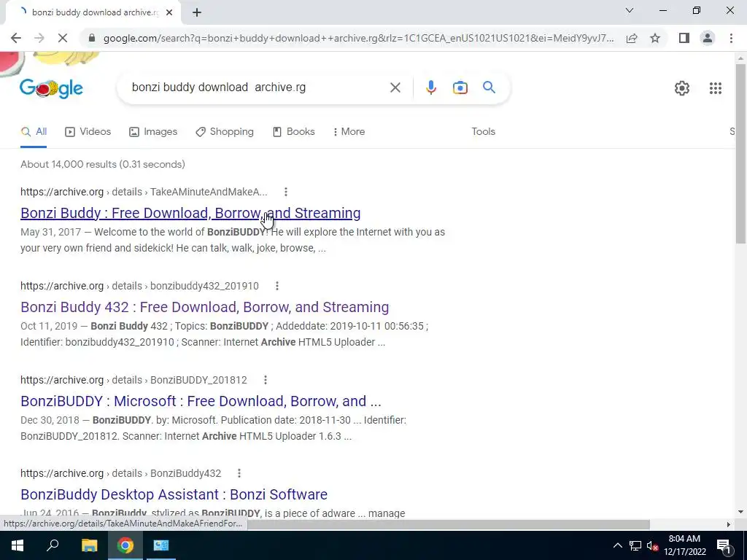747x560 pixels.
Task: Open BonziBuddy Desktop Assistant result
Action: (174, 494)
